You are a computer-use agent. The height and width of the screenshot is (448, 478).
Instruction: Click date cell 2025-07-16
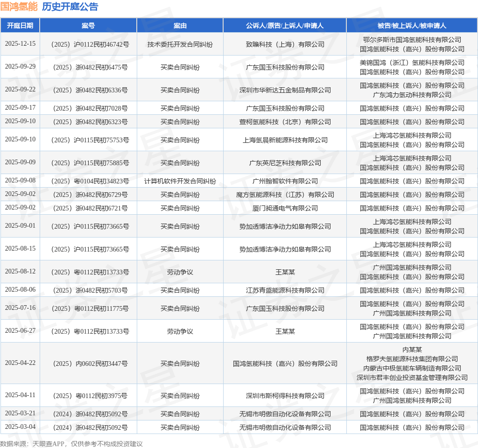pyautogui.click(x=20, y=308)
